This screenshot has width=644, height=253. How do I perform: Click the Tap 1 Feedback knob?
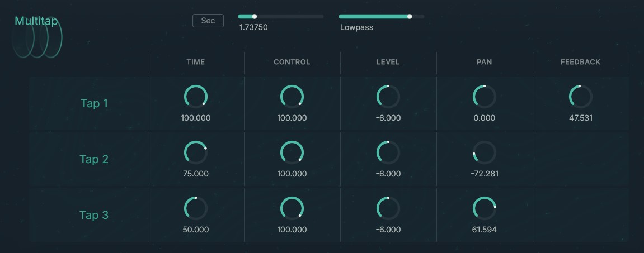pyautogui.click(x=580, y=97)
